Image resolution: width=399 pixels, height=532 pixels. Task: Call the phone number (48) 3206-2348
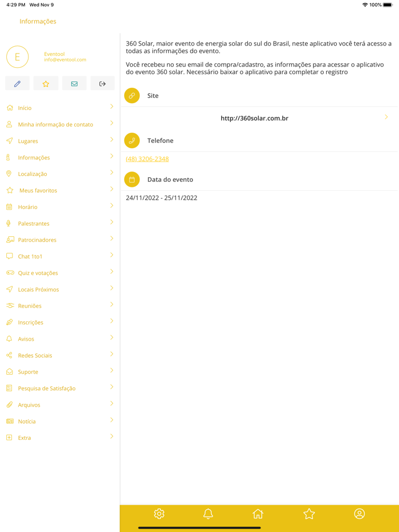[147, 159]
